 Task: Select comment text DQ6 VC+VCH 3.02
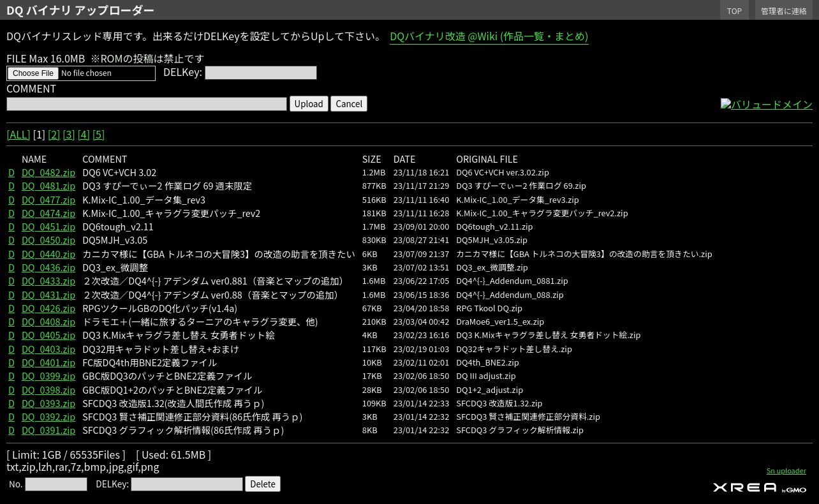[x=119, y=173]
